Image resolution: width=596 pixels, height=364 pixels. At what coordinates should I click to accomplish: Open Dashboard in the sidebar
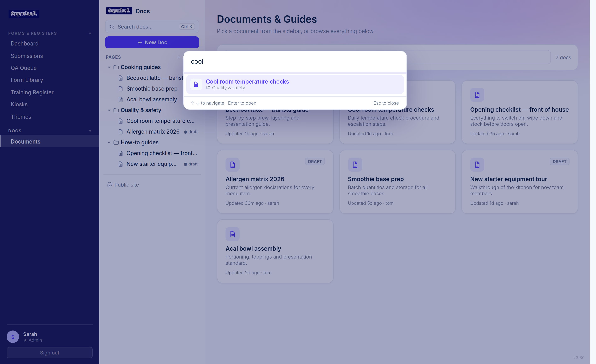(50, 43)
